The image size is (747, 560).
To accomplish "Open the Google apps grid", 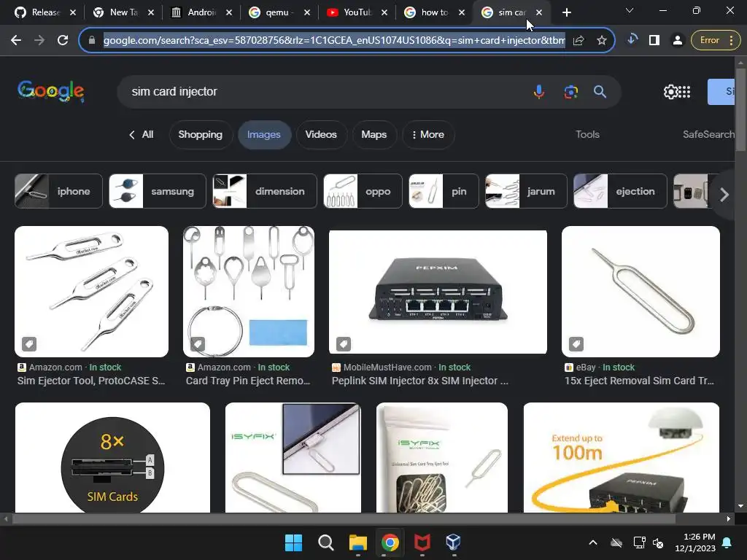I will point(684,91).
